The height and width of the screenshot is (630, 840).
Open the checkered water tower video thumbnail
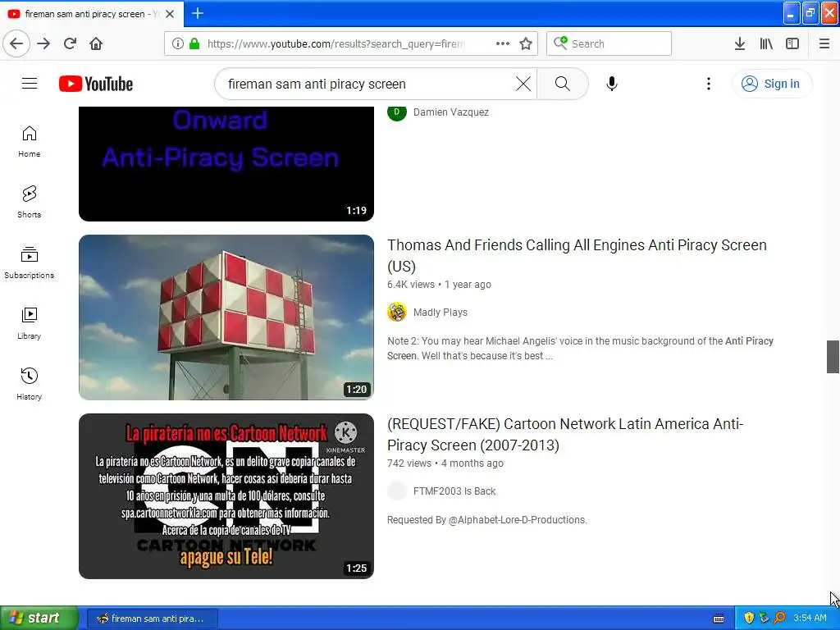pos(226,317)
